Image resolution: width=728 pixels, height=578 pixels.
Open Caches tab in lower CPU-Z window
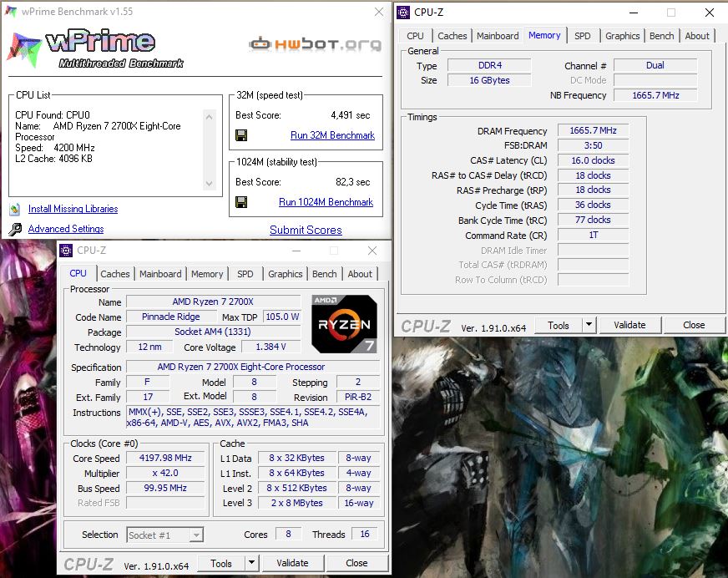click(x=114, y=274)
